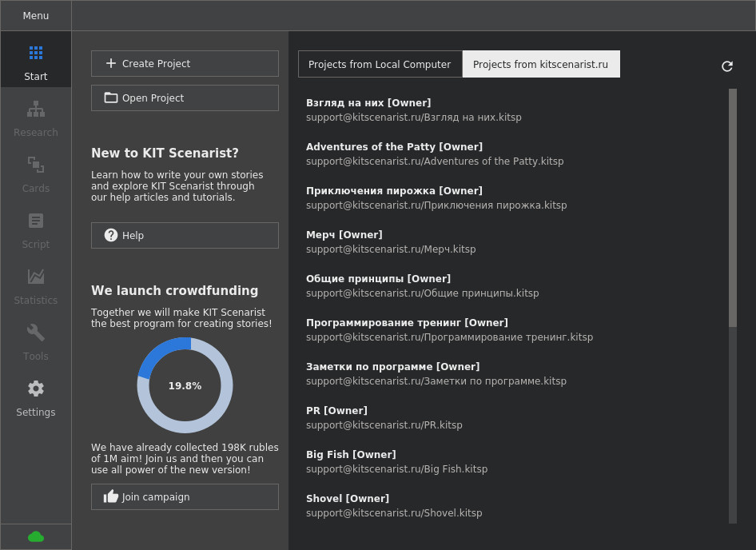Viewport: 756px width, 550px height.
Task: Click path support@kitscenarist.ru/Big Fish.kitsp
Action: pyautogui.click(x=397, y=469)
